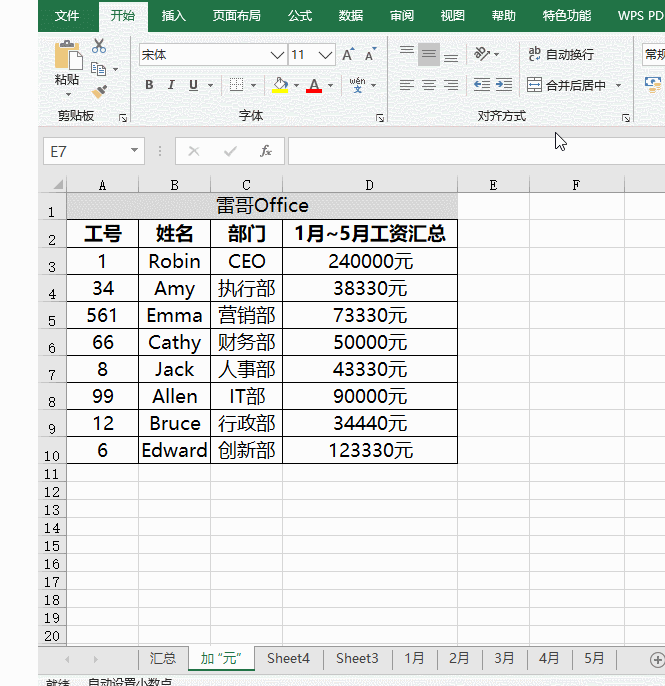The height and width of the screenshot is (686, 665).
Task: Open the wén phonetic guide icon
Action: (357, 85)
